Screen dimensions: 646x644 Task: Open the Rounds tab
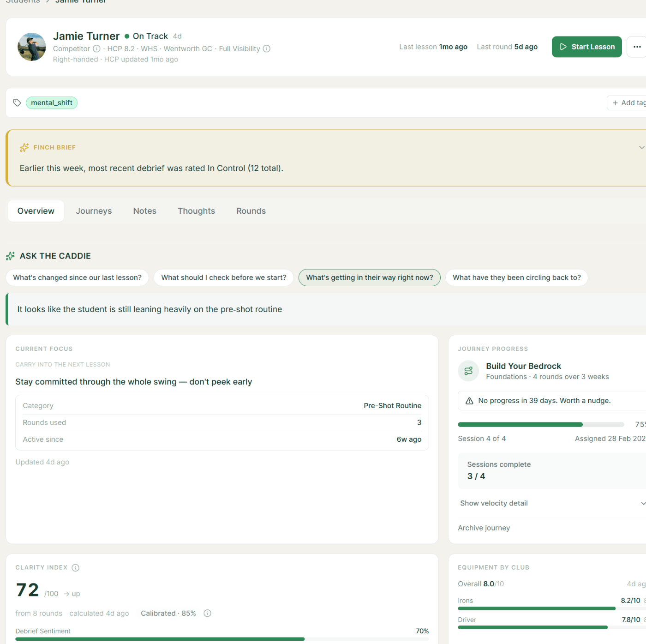point(251,211)
